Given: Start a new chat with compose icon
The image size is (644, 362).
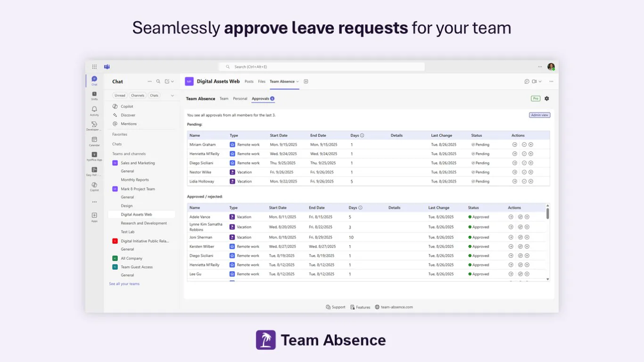Looking at the screenshot, I should pos(167,82).
